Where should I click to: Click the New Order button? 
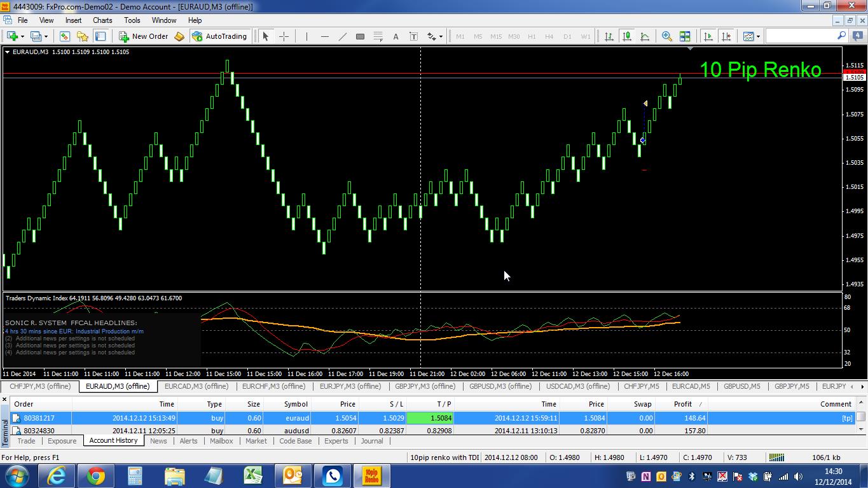coord(144,36)
